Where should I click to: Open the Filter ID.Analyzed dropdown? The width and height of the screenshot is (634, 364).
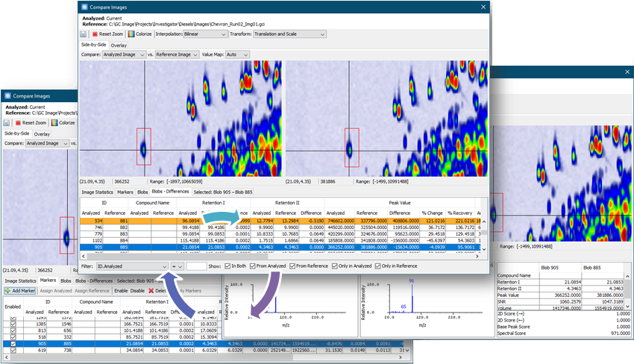click(x=132, y=266)
